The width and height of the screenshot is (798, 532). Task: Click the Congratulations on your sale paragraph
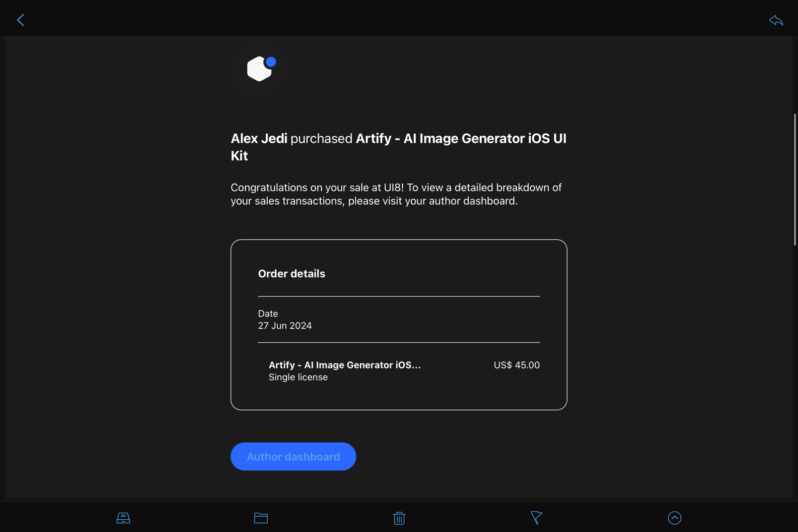396,194
